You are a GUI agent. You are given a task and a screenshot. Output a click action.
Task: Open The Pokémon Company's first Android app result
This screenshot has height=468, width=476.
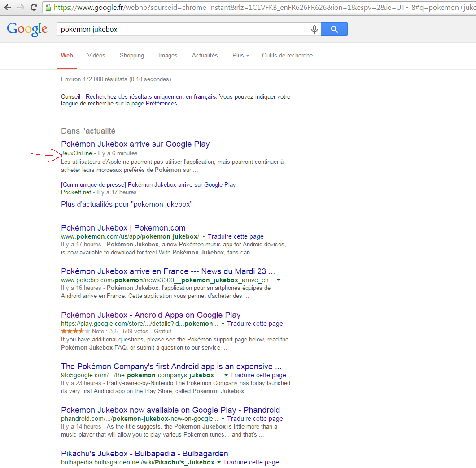(x=171, y=367)
